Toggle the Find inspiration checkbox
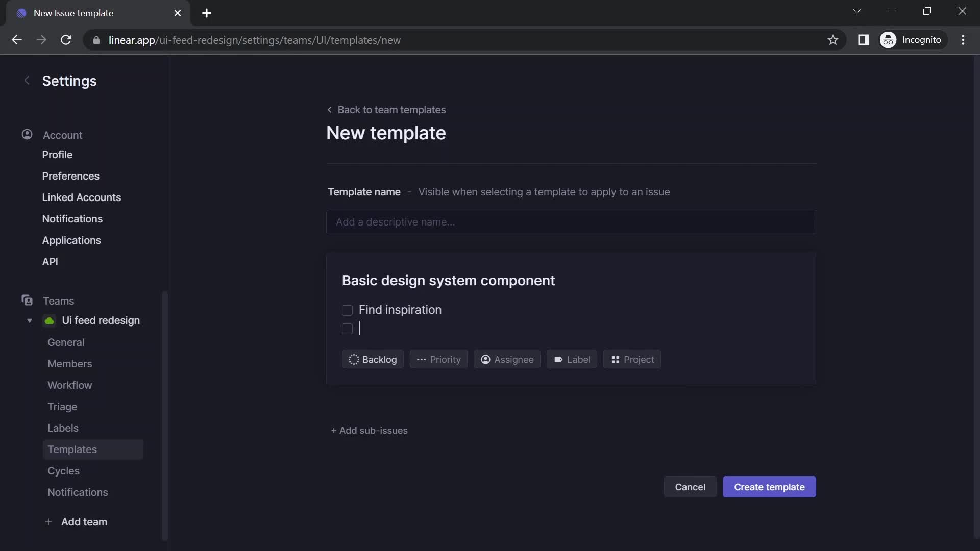Screen dimensions: 980x551 click(x=347, y=310)
